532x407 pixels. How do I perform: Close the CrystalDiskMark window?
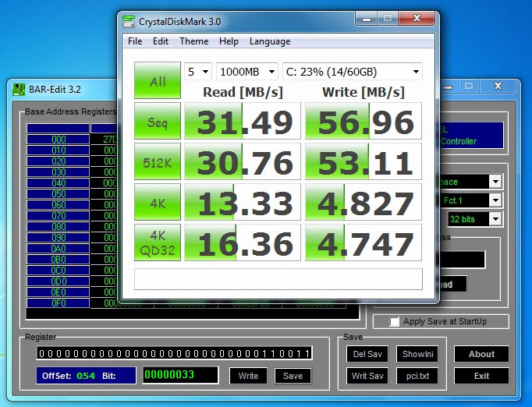(x=417, y=18)
